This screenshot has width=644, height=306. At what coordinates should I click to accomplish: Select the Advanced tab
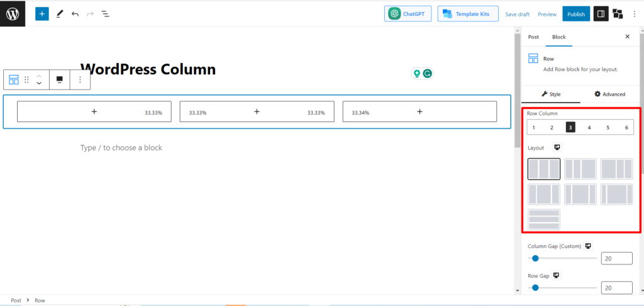[x=610, y=94]
